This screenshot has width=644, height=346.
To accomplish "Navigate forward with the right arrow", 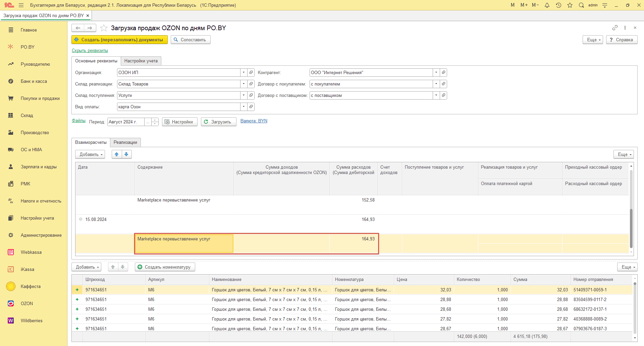I will click(90, 28).
